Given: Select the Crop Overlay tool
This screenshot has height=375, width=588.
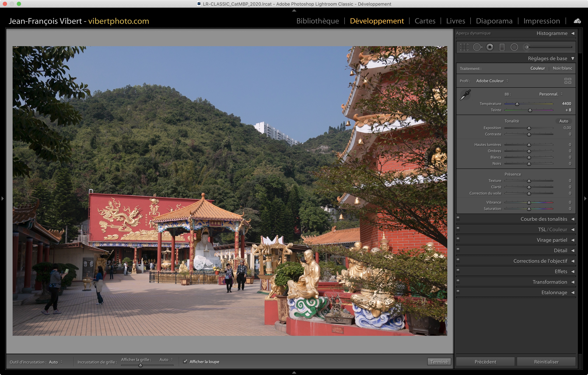Looking at the screenshot, I should (464, 47).
